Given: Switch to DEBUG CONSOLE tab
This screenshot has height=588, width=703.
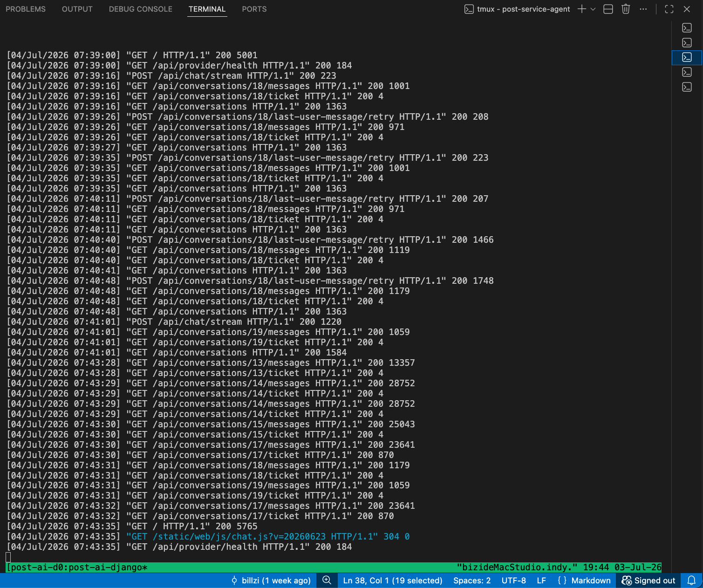Looking at the screenshot, I should pos(141,9).
